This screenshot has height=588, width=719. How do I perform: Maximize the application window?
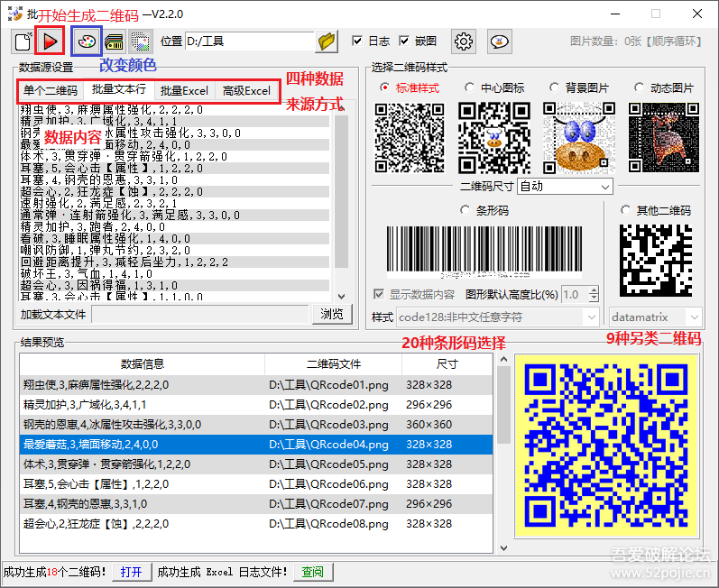click(x=656, y=14)
